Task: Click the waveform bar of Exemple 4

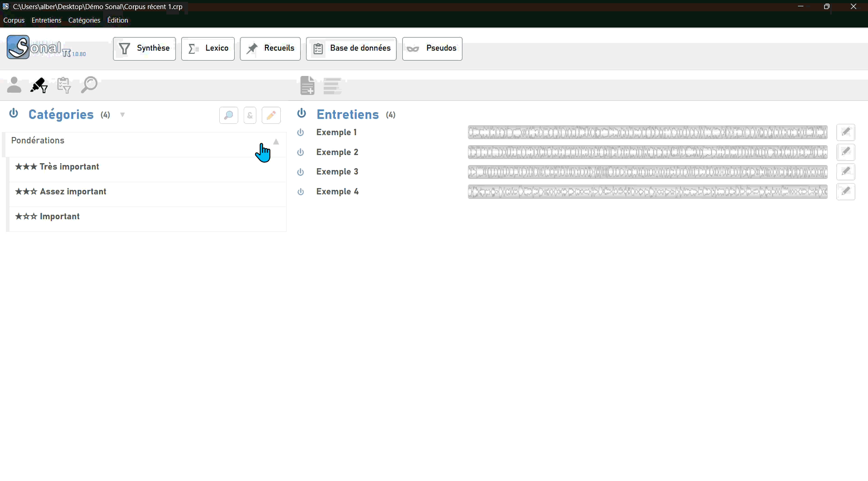Action: (648, 192)
